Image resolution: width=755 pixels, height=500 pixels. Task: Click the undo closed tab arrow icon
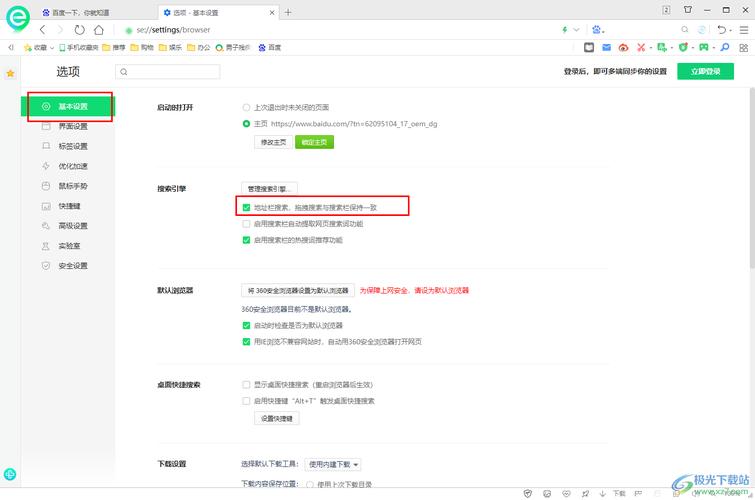click(x=721, y=30)
